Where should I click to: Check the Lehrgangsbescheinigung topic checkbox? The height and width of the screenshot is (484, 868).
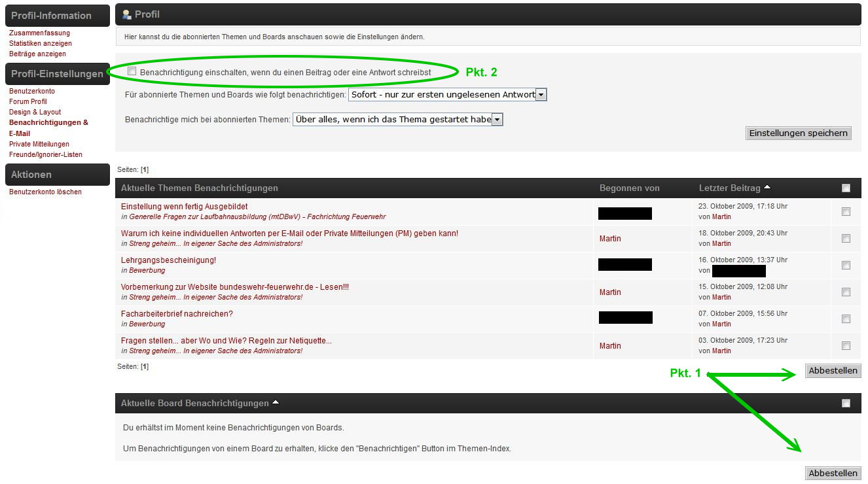846,266
